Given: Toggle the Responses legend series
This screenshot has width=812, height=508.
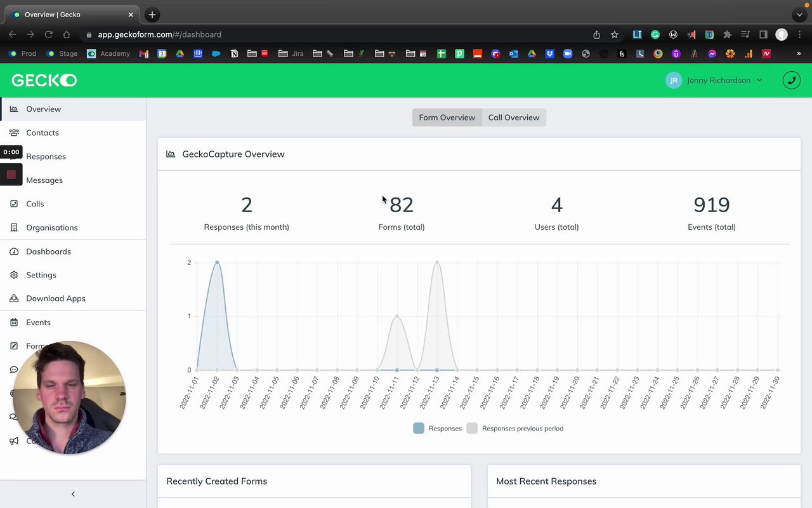Looking at the screenshot, I should pyautogui.click(x=438, y=429).
